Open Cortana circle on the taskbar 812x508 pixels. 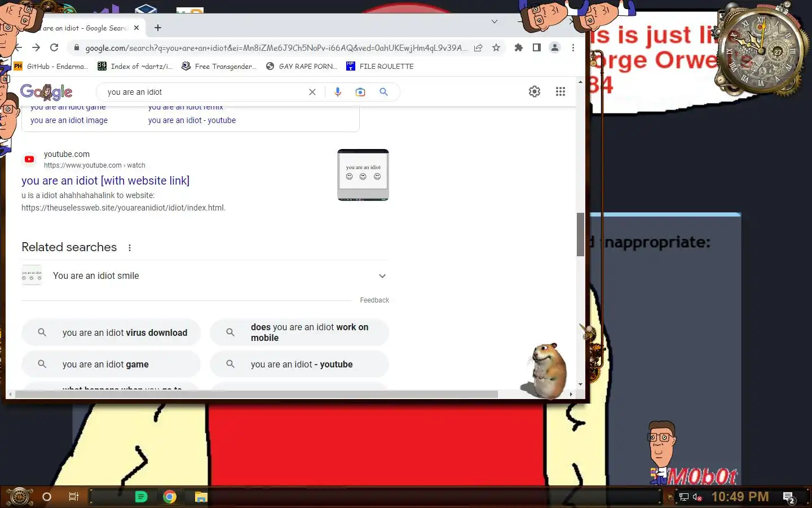47,497
